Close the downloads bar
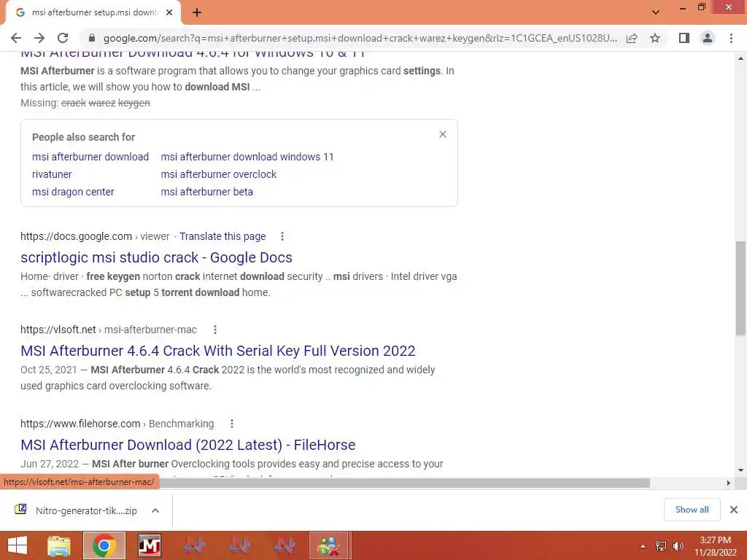The height and width of the screenshot is (560, 747). (734, 510)
